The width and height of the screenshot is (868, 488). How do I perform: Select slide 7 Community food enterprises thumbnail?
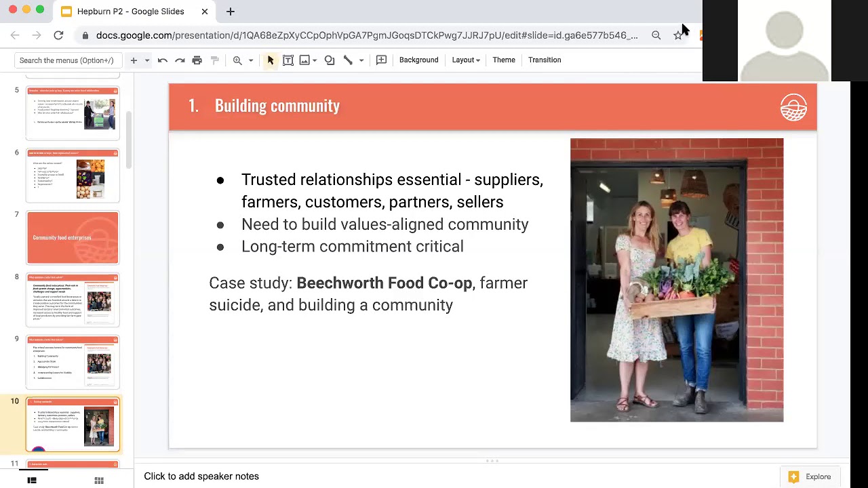point(73,238)
